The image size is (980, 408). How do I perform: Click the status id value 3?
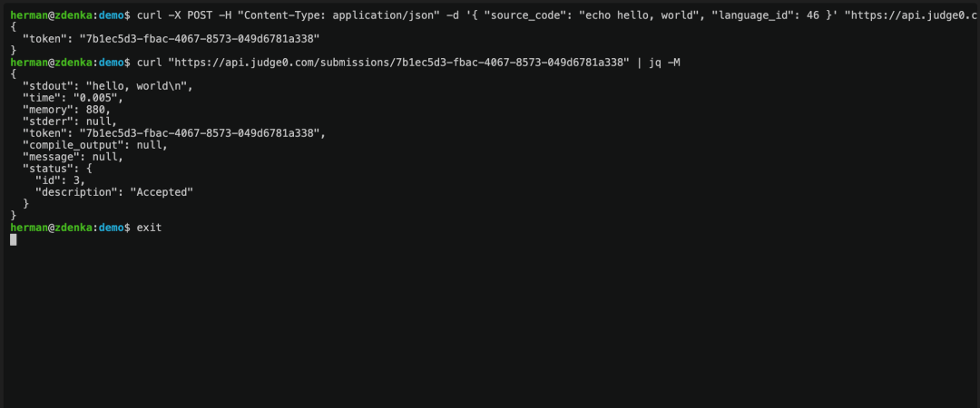79,180
